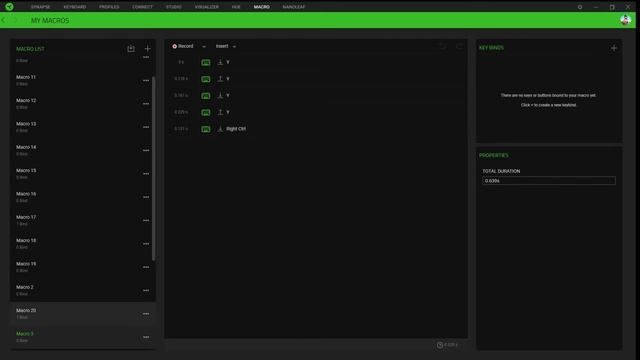The height and width of the screenshot is (360, 640).
Task: Open the more options menu for Macro 3
Action: tap(146, 337)
